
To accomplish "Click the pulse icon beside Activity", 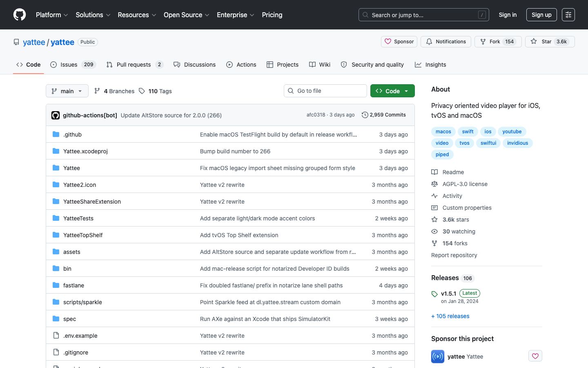I will (x=434, y=196).
